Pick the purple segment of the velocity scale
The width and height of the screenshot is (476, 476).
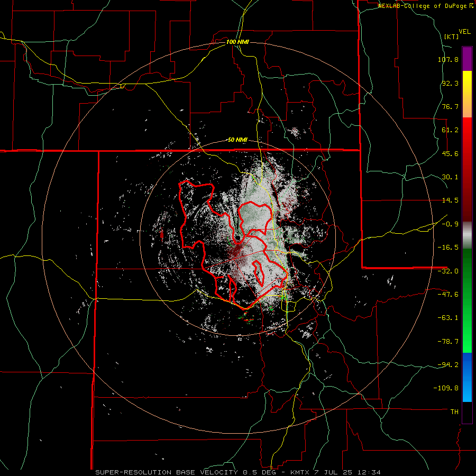467,59
